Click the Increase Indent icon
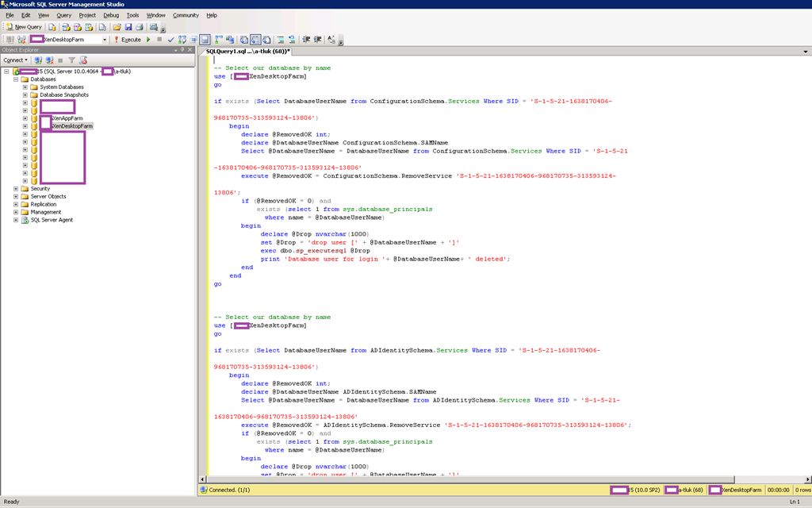This screenshot has height=508, width=812. point(317,39)
